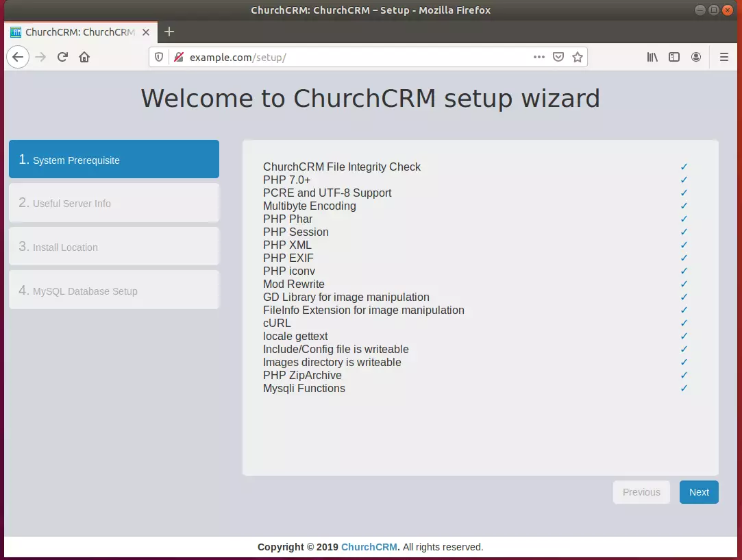Click the PHP Session checkmark
Viewport: 742px width, 560px height.
684,232
